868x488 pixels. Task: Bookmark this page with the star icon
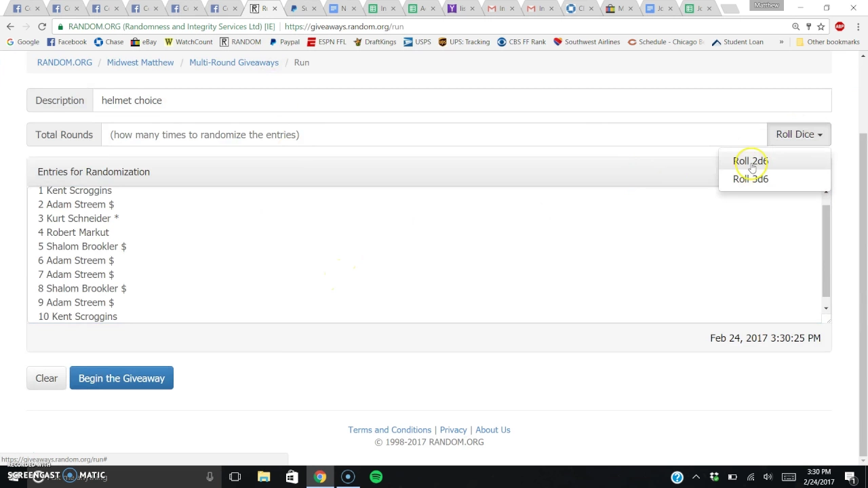click(821, 26)
